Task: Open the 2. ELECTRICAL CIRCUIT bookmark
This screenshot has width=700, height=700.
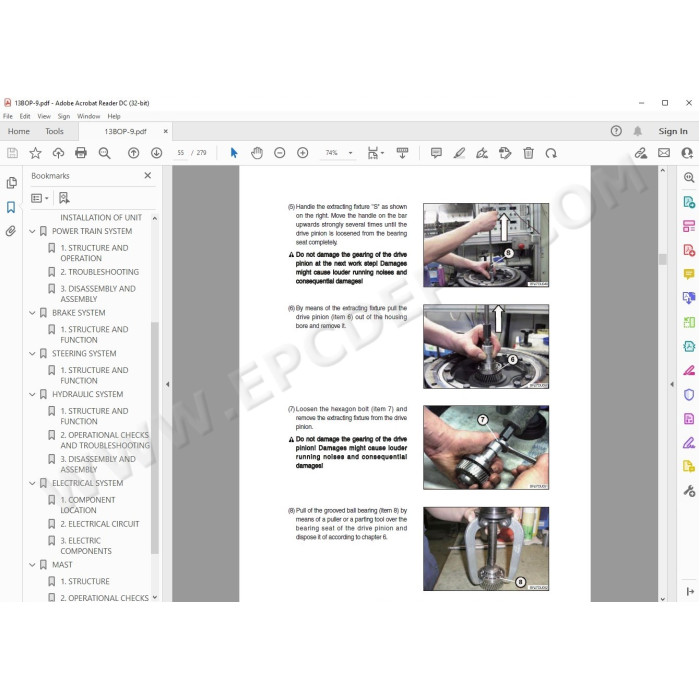Action: point(100,524)
